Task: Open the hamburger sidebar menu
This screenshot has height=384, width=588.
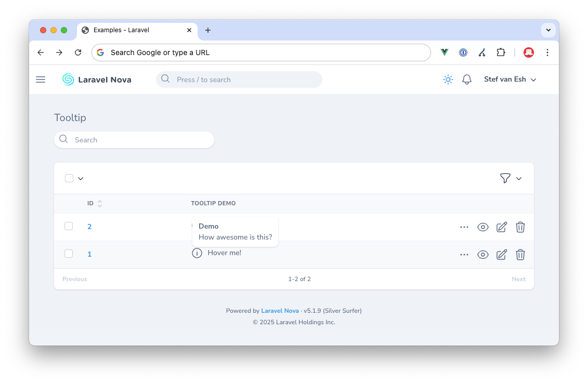Action: click(41, 80)
